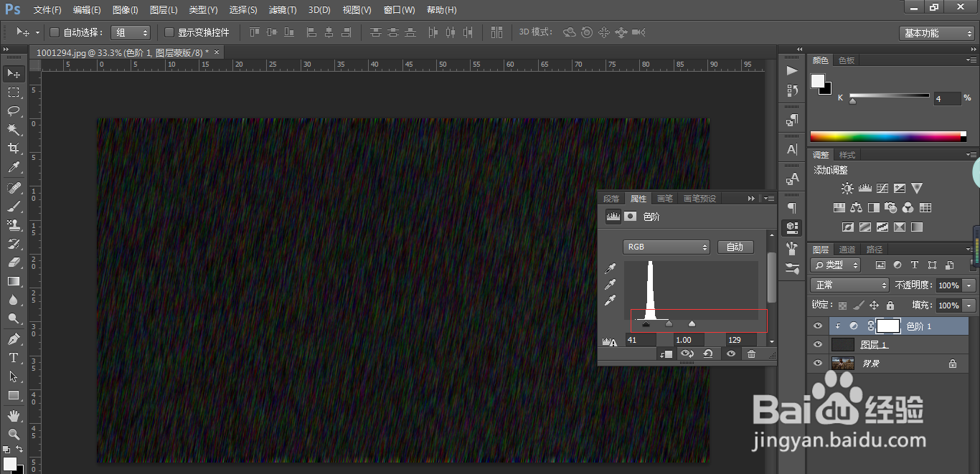980x474 pixels.
Task: Add a Curves adjustment layer
Action: pos(882,189)
